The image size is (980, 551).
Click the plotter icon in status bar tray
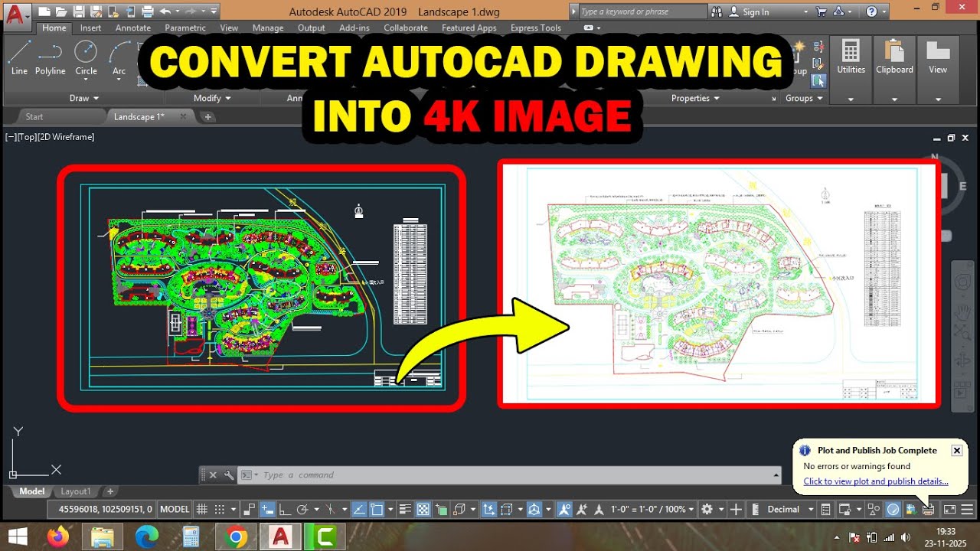coord(928,509)
